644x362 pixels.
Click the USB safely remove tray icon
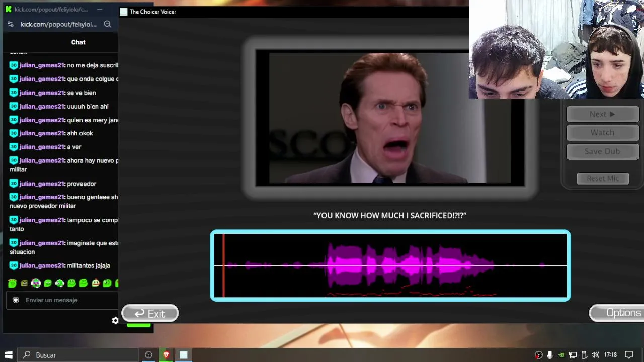coord(584,355)
